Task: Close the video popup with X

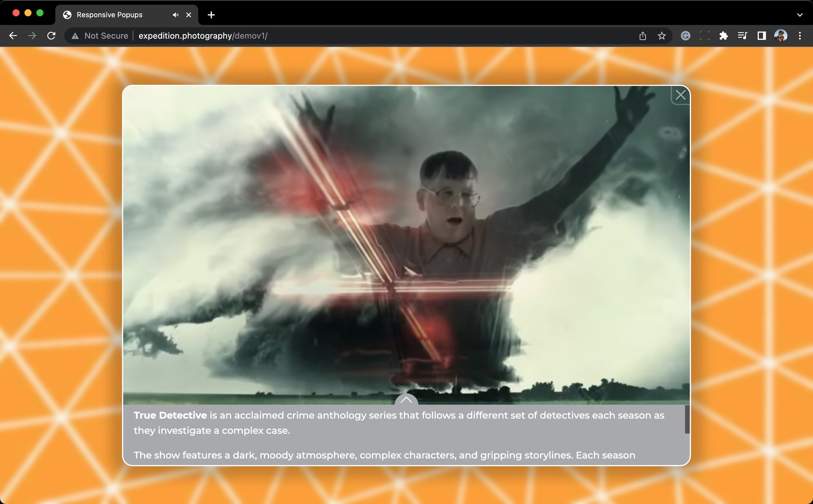Action: click(680, 95)
